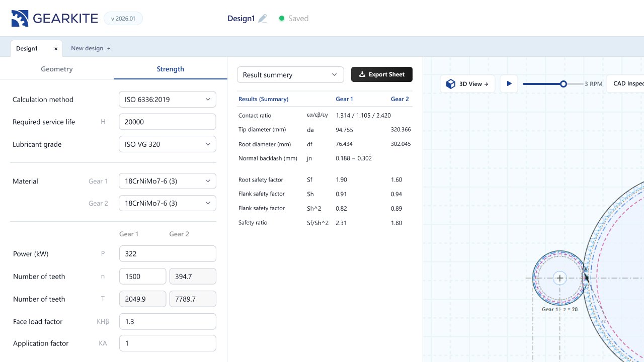Click the Required service life field
Viewport: 644px width, 362px height.
click(x=168, y=122)
